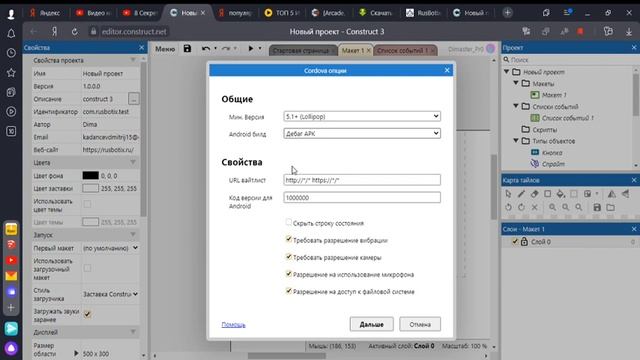This screenshot has height=360, width=640.
Task: Open browser history clock icon in sidebar
Action: [11, 53]
